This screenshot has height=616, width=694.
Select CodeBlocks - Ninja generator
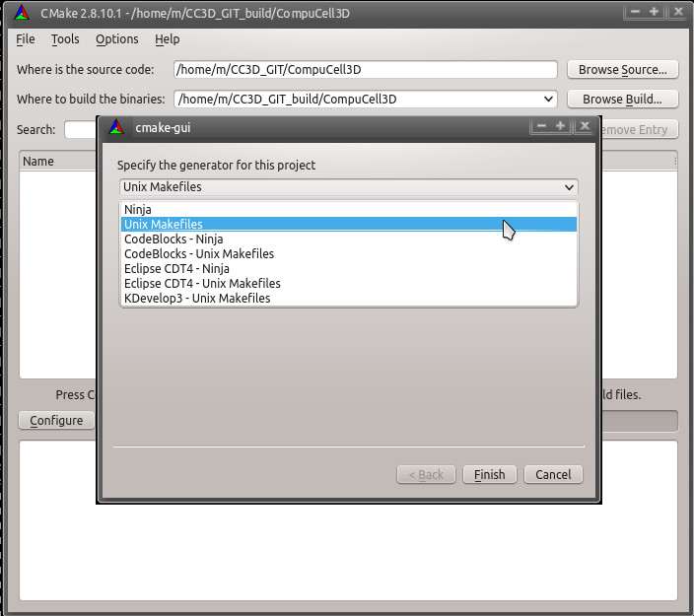173,240
